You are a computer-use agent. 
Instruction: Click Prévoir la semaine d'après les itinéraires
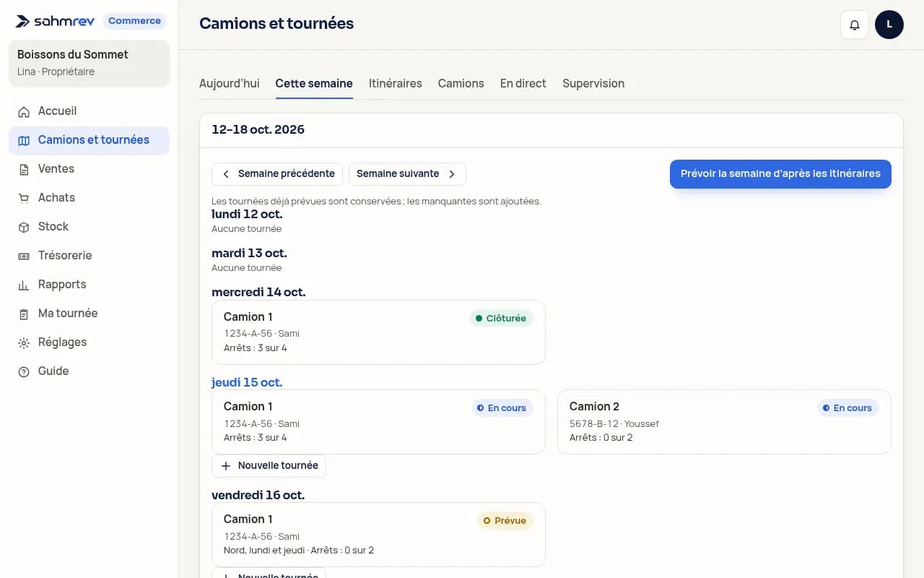tap(780, 174)
